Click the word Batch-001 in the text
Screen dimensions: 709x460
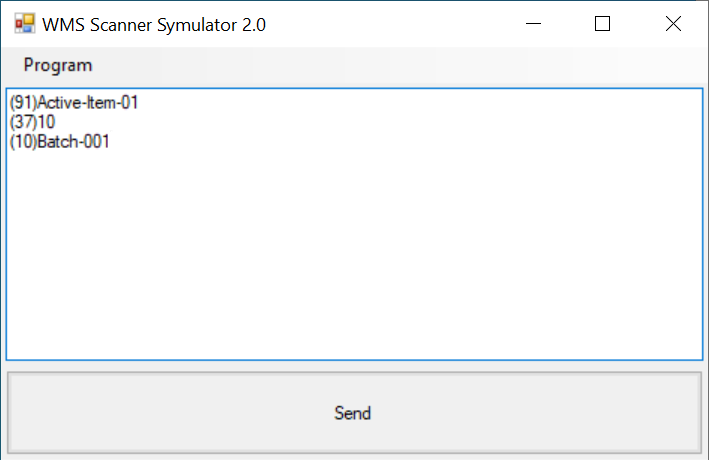click(x=73, y=142)
